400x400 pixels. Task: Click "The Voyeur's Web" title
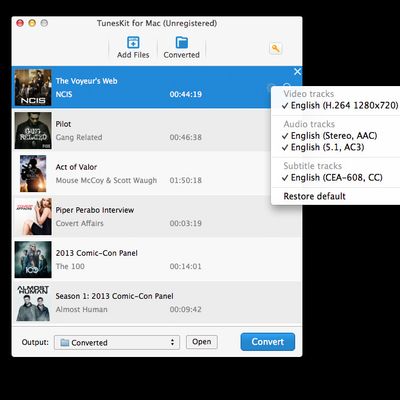coord(86,81)
